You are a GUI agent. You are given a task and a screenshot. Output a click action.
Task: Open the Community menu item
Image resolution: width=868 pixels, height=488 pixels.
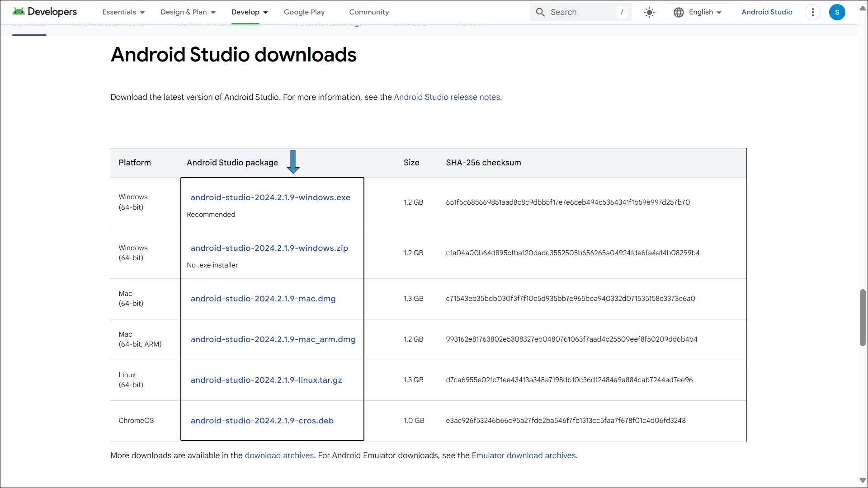point(369,12)
